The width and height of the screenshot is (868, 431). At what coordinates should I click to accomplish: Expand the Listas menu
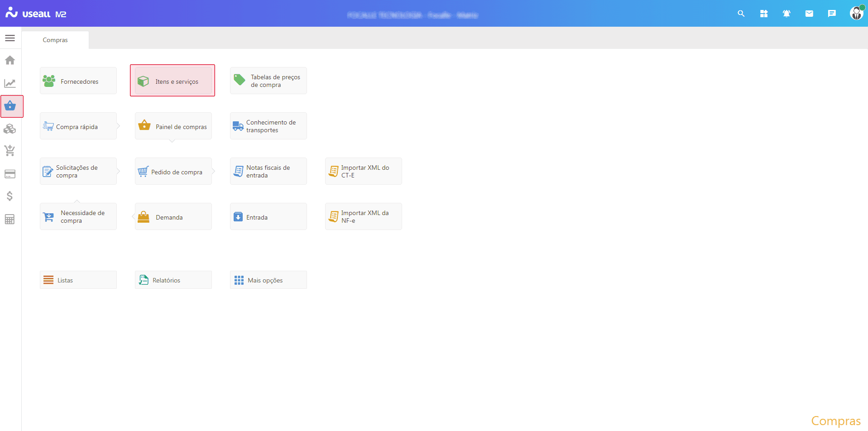click(78, 280)
